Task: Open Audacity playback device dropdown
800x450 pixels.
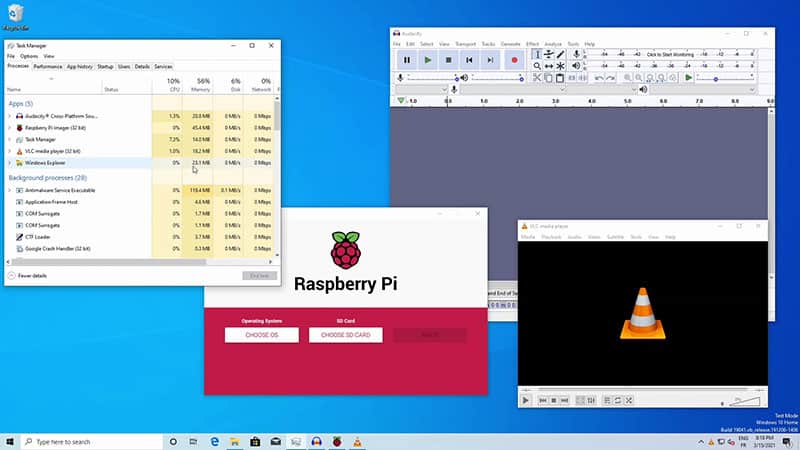Action: tap(702, 90)
